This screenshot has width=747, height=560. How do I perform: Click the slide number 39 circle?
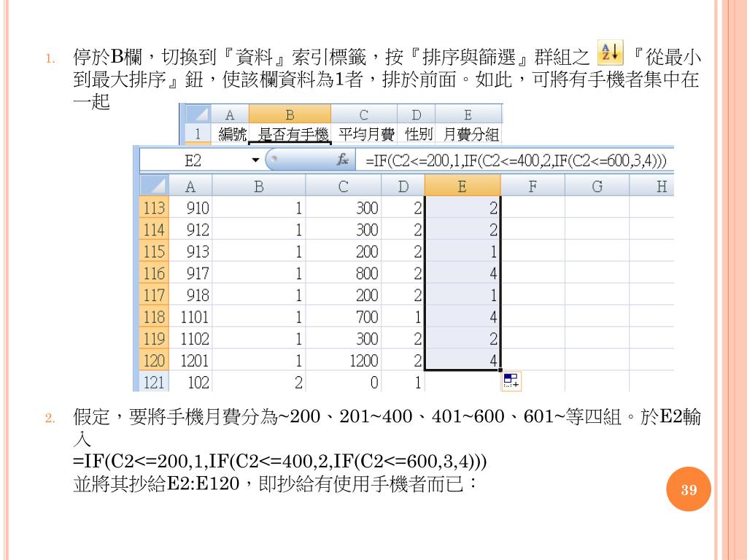click(689, 489)
